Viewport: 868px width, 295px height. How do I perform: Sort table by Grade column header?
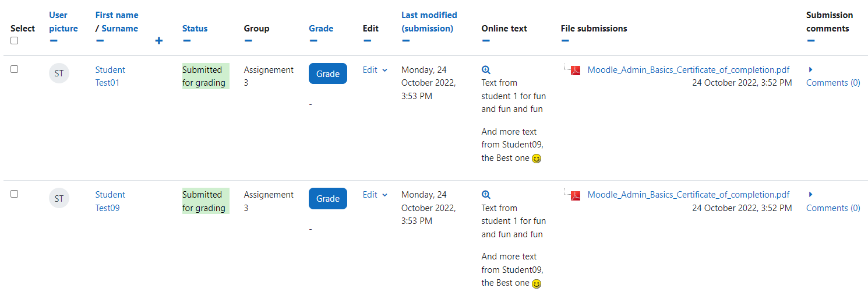[x=321, y=28]
